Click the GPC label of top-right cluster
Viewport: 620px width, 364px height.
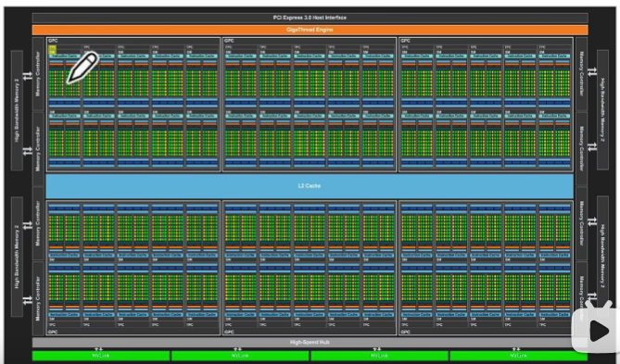[x=405, y=41]
